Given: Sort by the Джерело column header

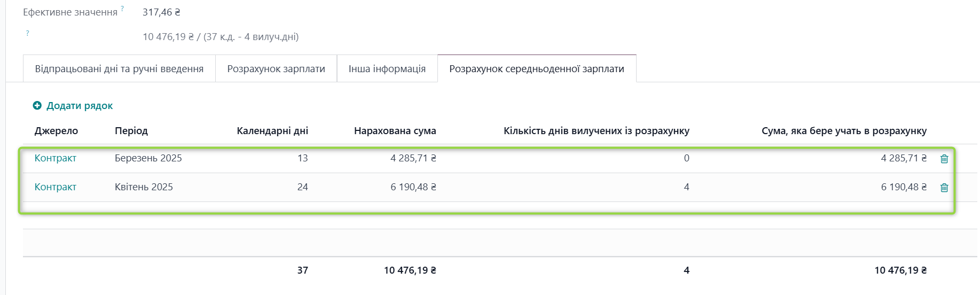Looking at the screenshot, I should [56, 131].
